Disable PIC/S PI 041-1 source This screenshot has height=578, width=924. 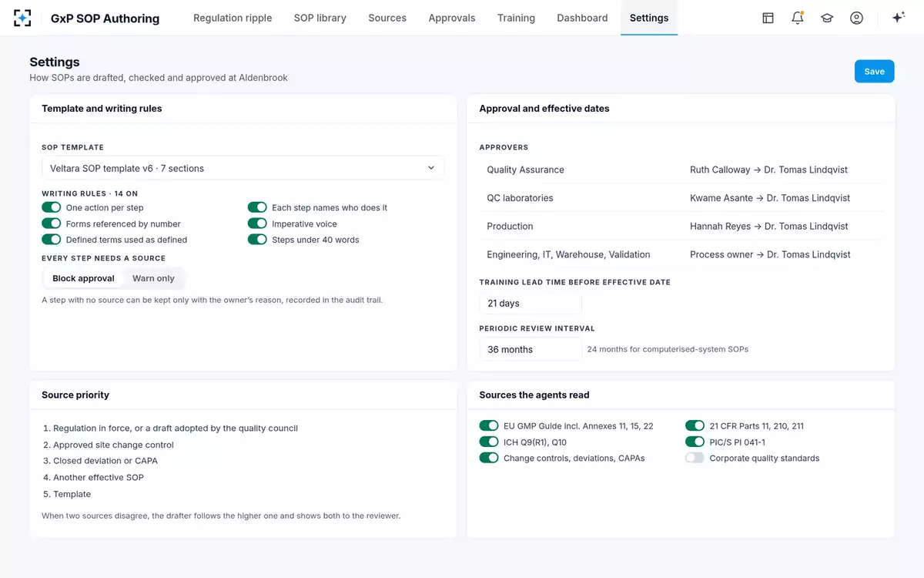[695, 442]
